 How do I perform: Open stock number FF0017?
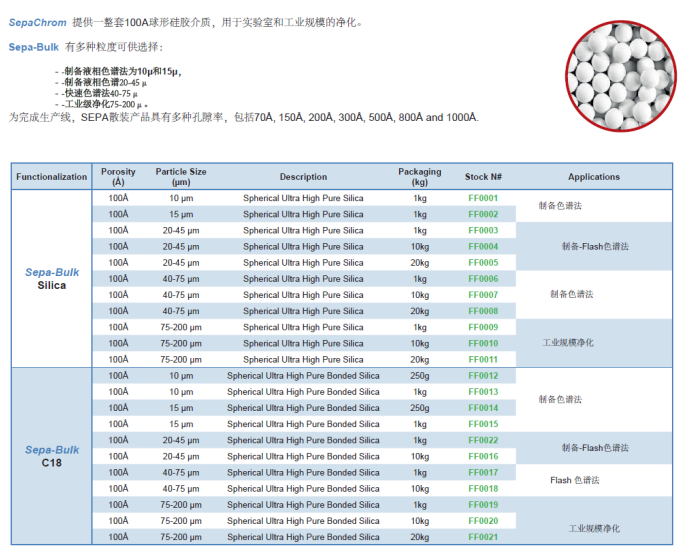[483, 472]
